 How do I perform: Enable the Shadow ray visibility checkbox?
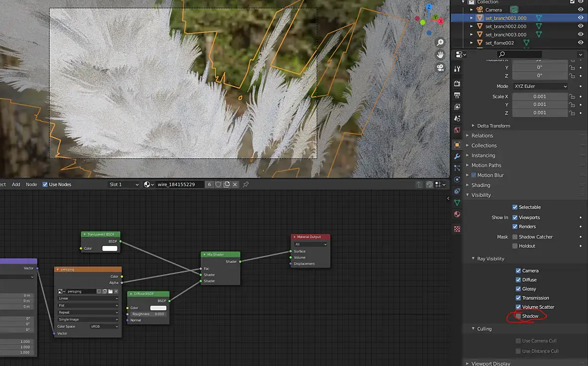pyautogui.click(x=518, y=316)
